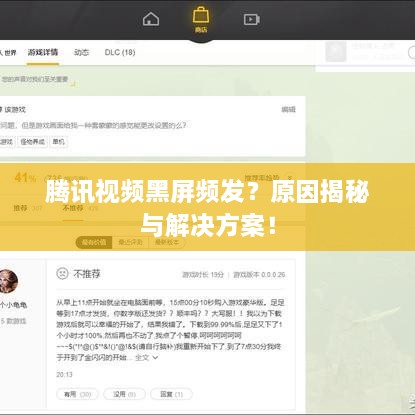The image size is (415, 415).
Task: Go to the home icon in top bar
Action: coord(151,19)
